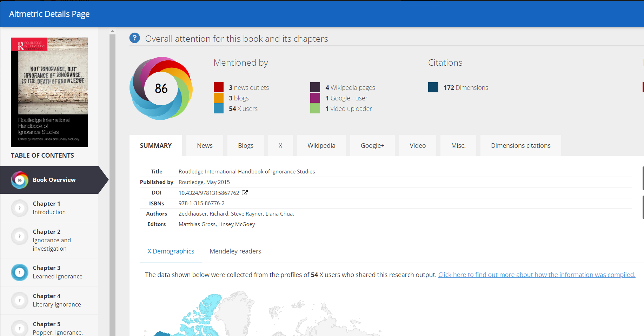Open the 4 Wikipedia pages link
644x336 pixels.
[x=350, y=88]
